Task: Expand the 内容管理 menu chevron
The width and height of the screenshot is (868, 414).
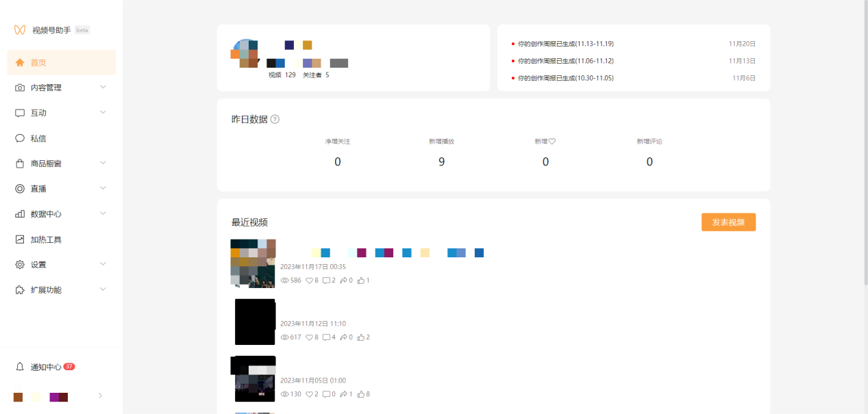Action: pos(103,87)
